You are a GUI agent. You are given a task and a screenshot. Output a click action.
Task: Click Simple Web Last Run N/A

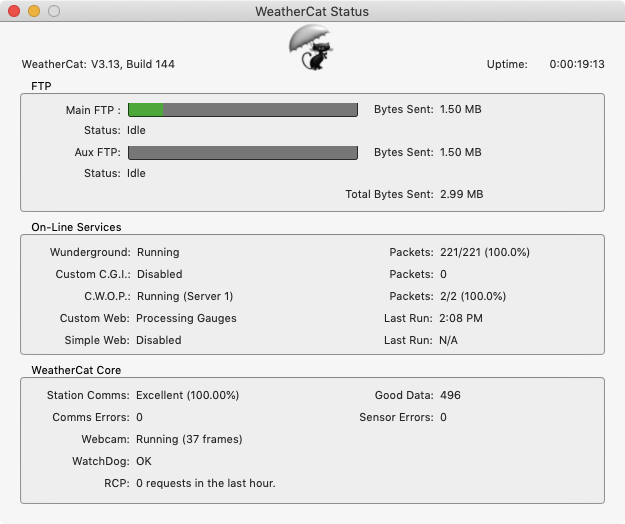pos(448,340)
